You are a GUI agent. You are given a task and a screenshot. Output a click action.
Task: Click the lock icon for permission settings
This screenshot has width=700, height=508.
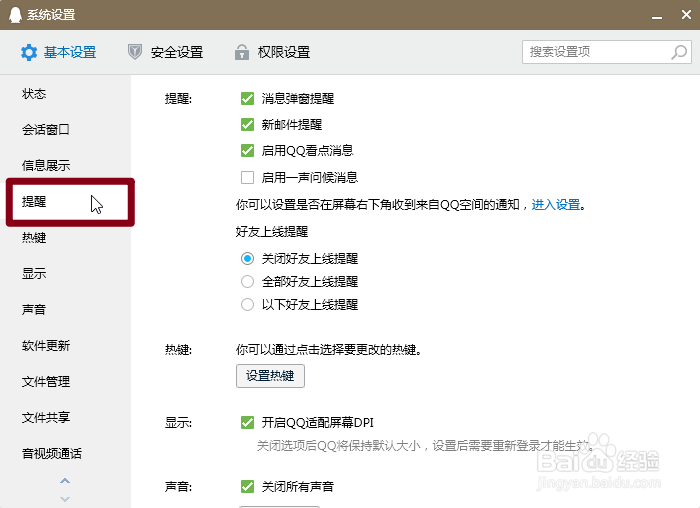click(x=242, y=52)
